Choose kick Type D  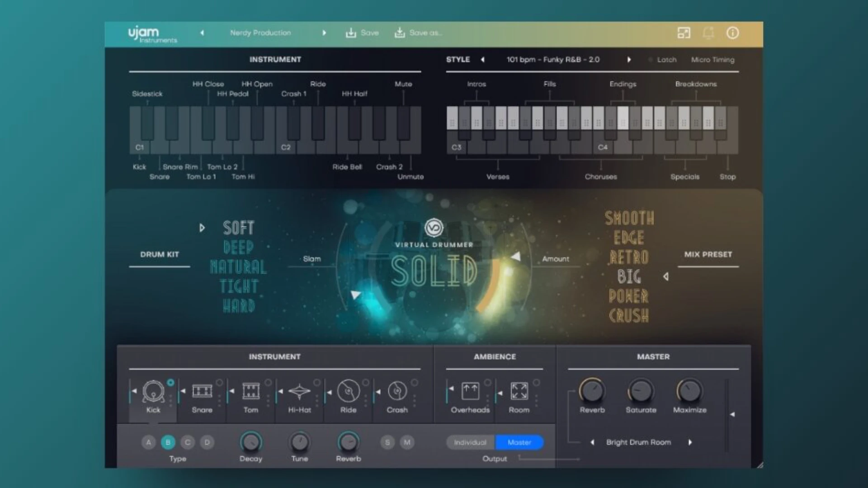(x=207, y=442)
